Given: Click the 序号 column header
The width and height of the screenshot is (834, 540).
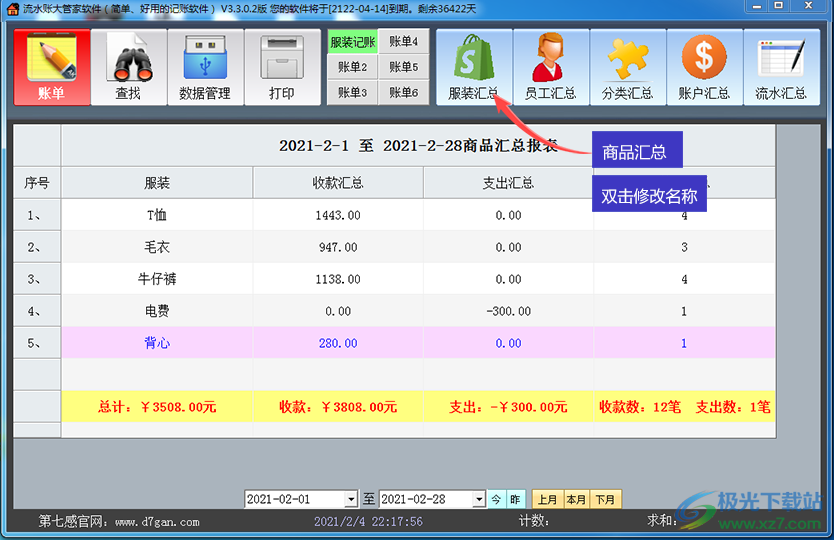Looking at the screenshot, I should click(37, 183).
